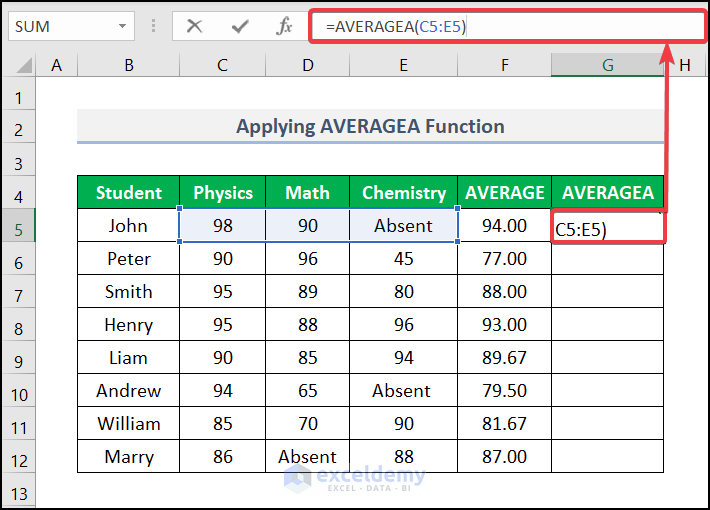Click the cell containing Liam

click(x=129, y=357)
